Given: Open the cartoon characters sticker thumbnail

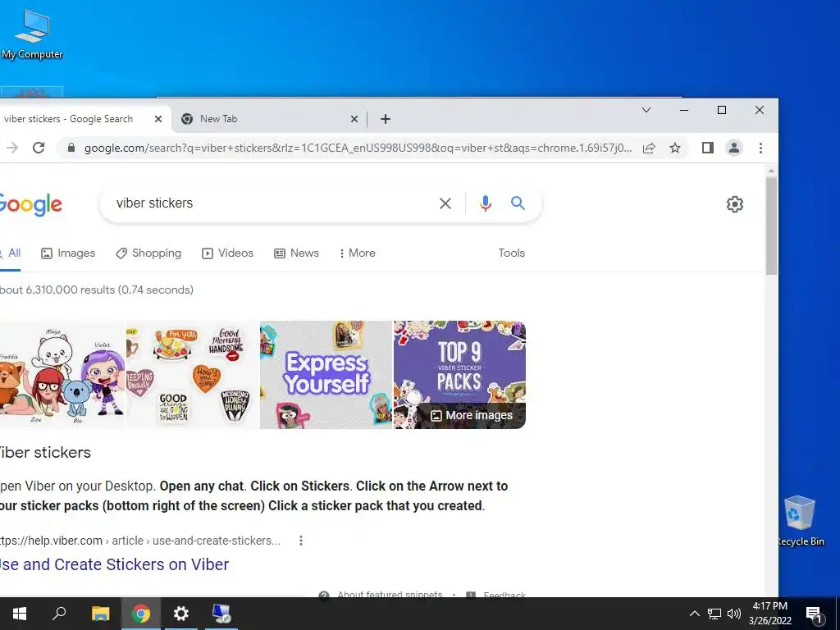Looking at the screenshot, I should (62, 375).
